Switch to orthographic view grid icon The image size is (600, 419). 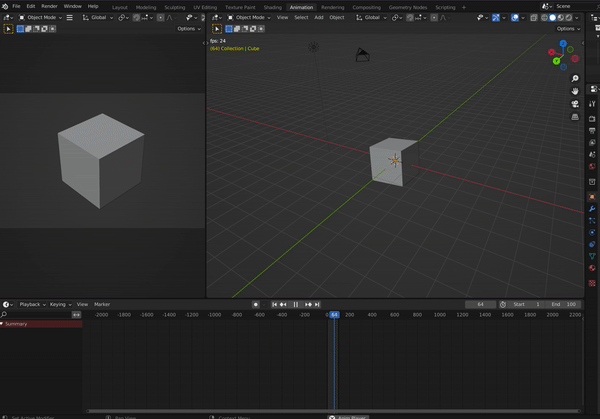point(575,117)
